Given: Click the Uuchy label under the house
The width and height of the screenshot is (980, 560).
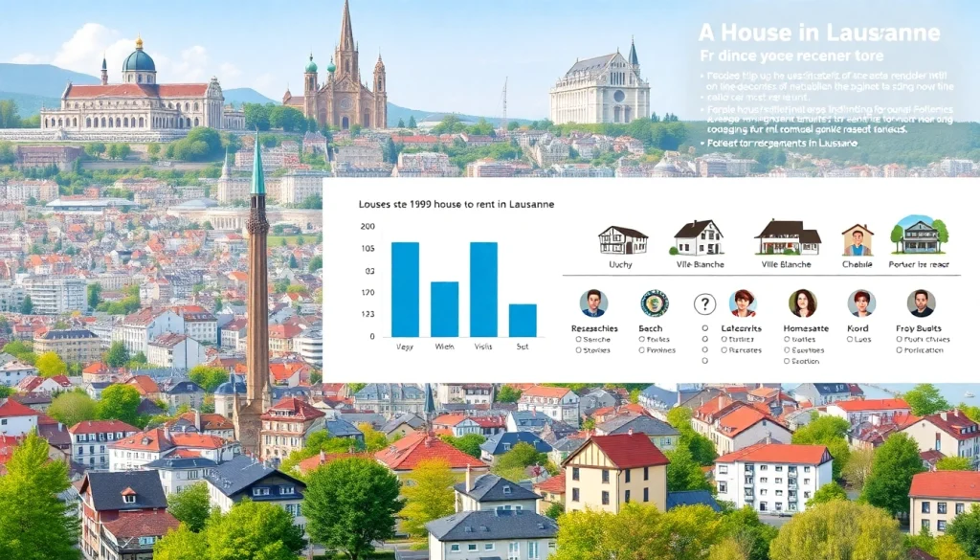Looking at the screenshot, I should click(x=620, y=264).
